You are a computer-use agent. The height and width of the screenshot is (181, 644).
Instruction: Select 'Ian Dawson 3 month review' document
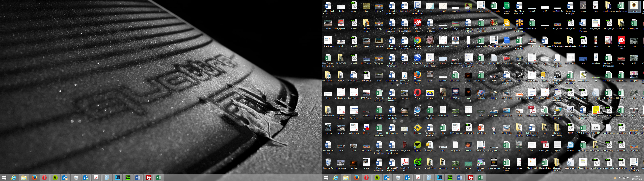tap(392, 147)
